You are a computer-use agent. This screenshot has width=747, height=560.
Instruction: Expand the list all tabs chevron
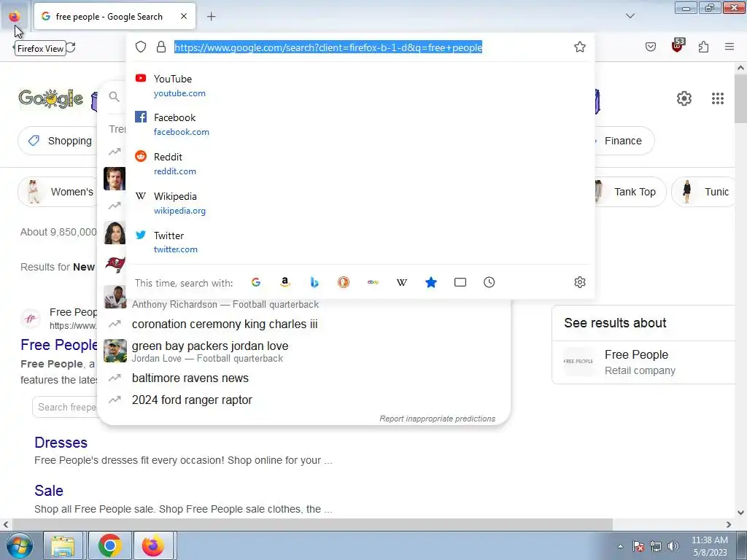(x=630, y=16)
